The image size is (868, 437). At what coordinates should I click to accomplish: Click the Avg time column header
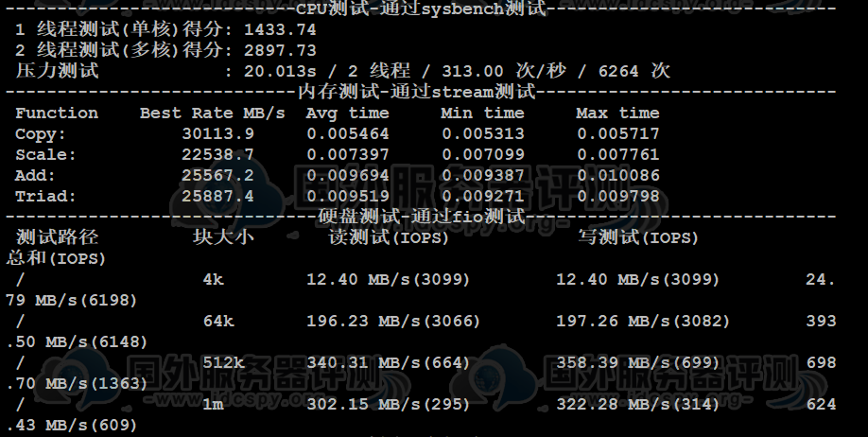click(x=348, y=113)
